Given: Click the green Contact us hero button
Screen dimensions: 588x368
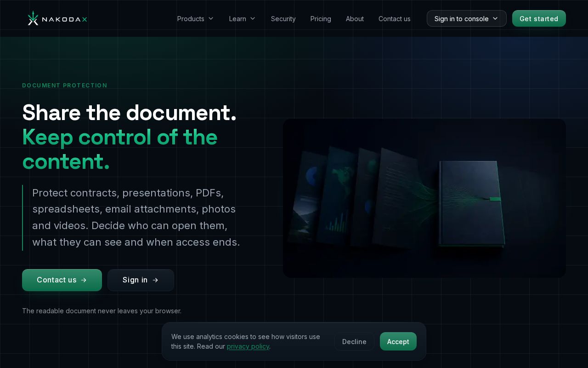Looking at the screenshot, I should (62, 280).
